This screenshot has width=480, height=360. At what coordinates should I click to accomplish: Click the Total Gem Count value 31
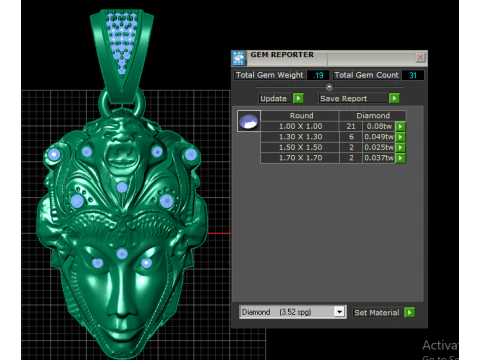click(413, 75)
